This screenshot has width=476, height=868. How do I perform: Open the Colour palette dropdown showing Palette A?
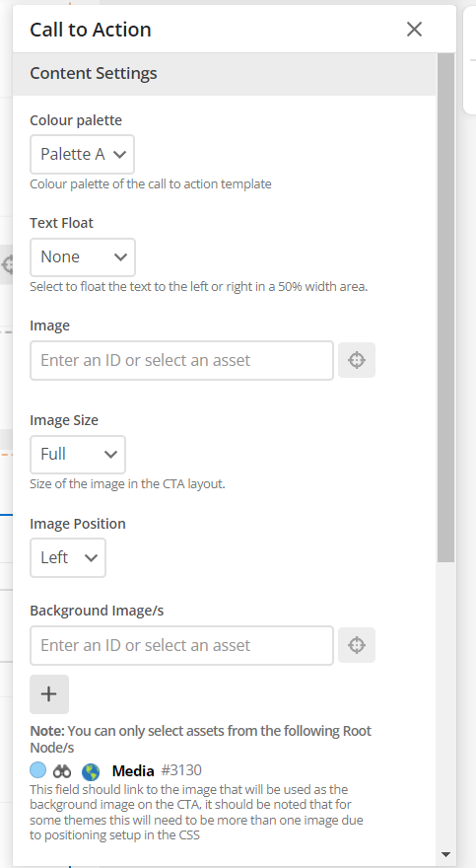[x=83, y=155]
